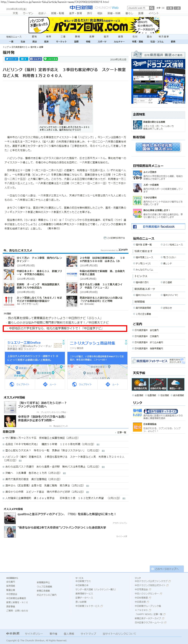
Task: Open the 日本新聞協会 役立った icon
Action: tap(137, 427)
